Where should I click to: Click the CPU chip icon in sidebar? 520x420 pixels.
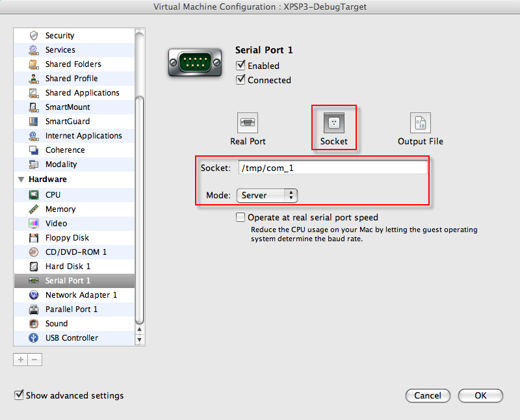34,195
